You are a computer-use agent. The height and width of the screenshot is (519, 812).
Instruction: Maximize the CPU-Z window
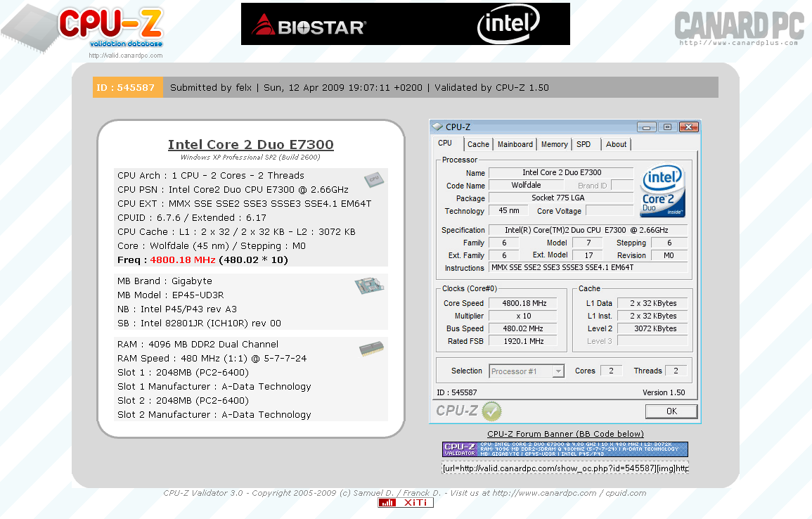point(667,127)
